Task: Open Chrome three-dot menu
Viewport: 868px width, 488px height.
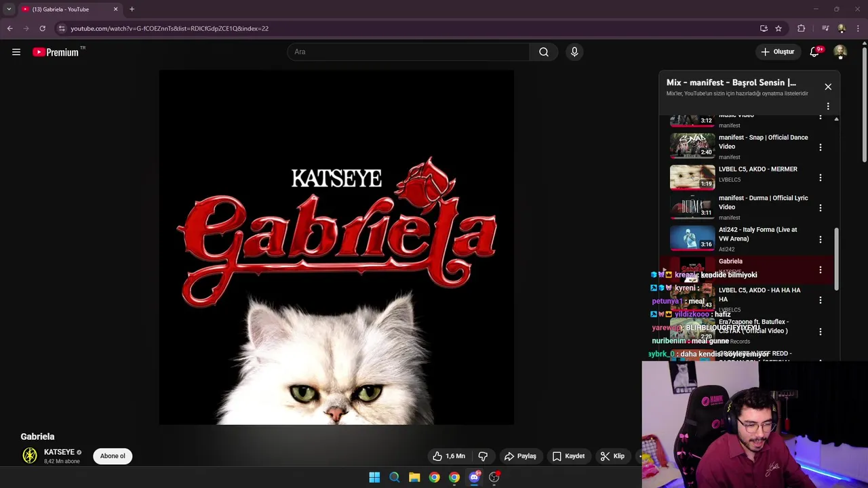Action: tap(859, 28)
